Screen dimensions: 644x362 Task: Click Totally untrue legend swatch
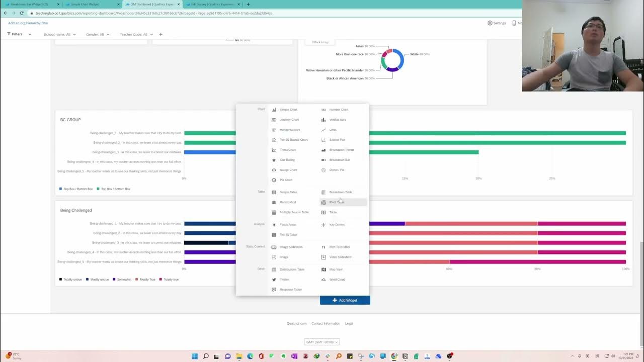pyautogui.click(x=61, y=279)
